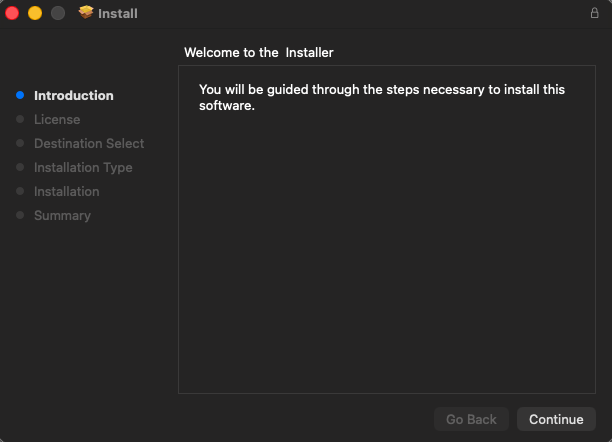The image size is (612, 442).
Task: Click the bullet dot beside Destination Select
Action: 20,144
